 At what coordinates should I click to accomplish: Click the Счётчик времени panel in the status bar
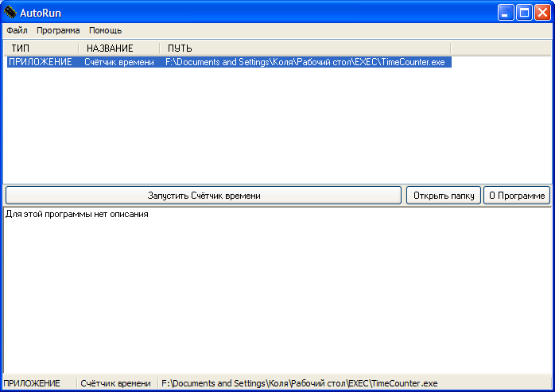pos(116,383)
